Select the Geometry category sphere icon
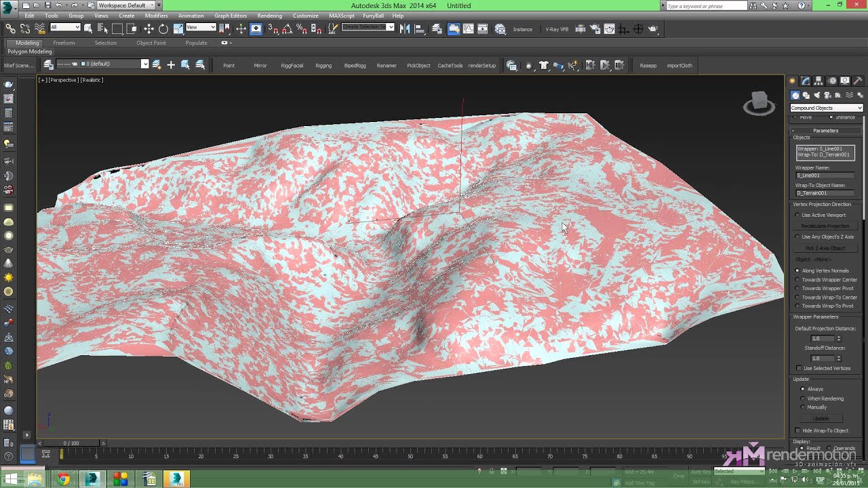This screenshot has width=868, height=488. (x=795, y=96)
